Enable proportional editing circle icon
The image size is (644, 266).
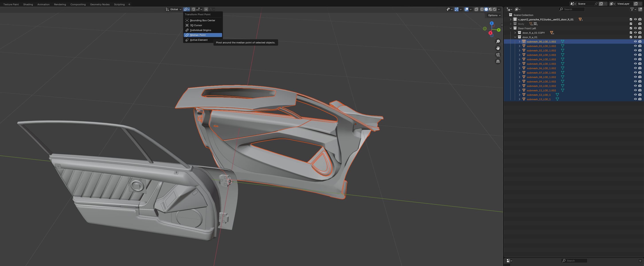[x=206, y=9]
